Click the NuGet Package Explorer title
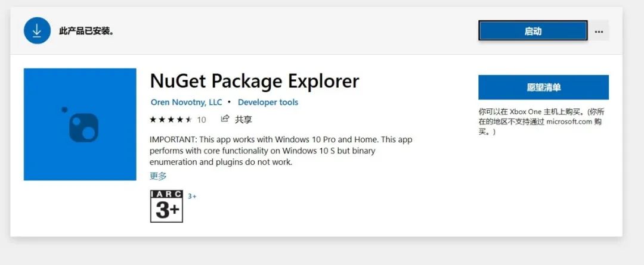 254,81
